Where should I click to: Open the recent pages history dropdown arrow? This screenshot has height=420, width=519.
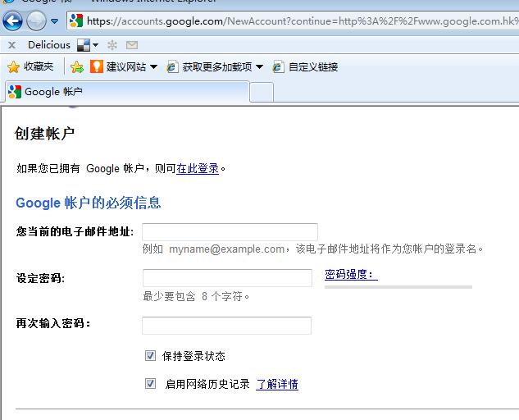pos(55,21)
